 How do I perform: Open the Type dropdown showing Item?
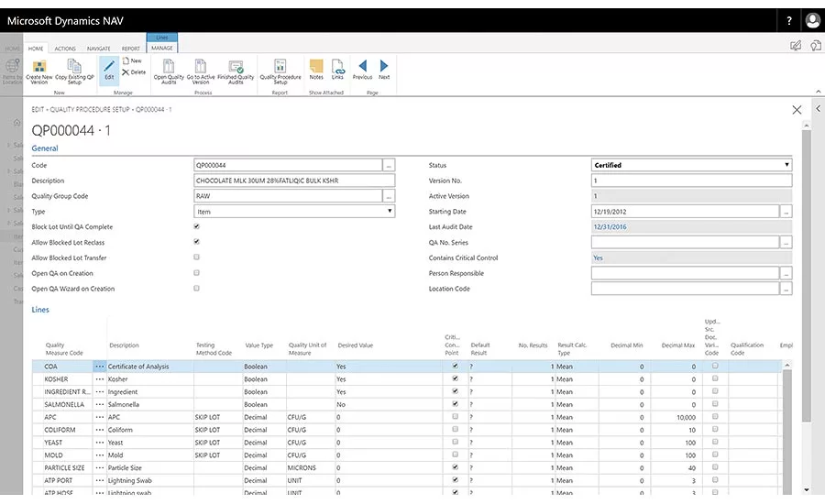[294, 212]
